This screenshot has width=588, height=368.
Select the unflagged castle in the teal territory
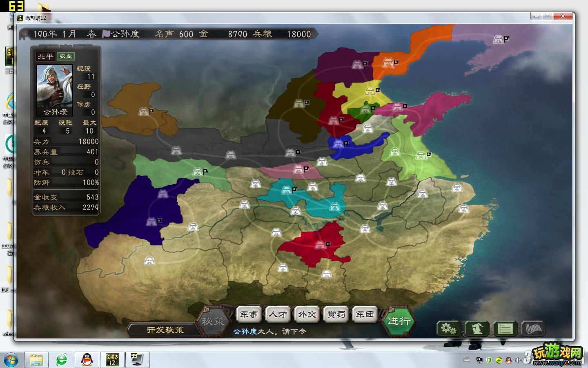pyautogui.click(x=335, y=206)
